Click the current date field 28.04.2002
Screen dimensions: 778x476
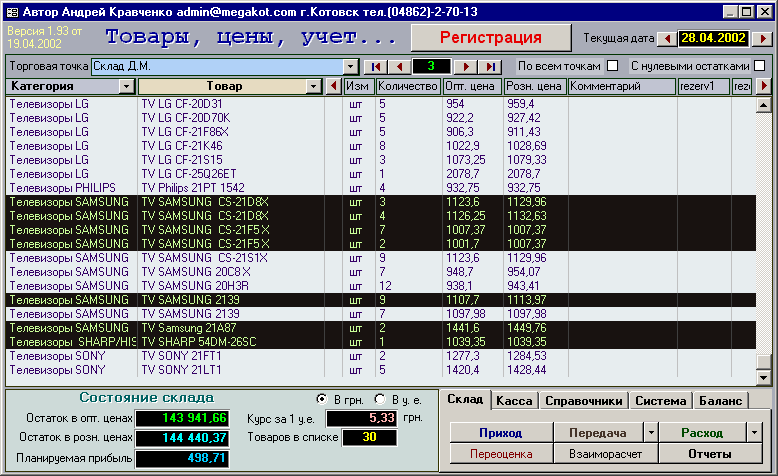tap(713, 38)
